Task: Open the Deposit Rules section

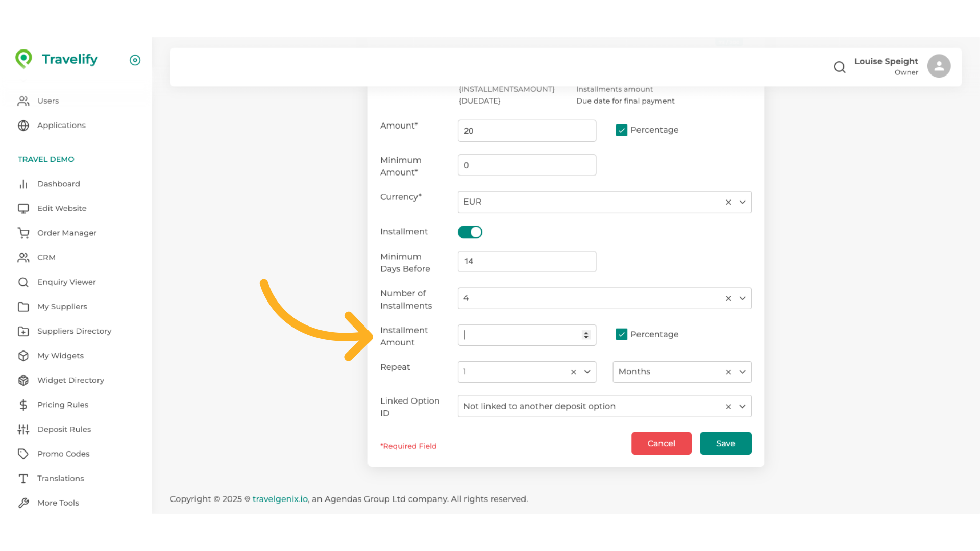Action: pyautogui.click(x=64, y=429)
